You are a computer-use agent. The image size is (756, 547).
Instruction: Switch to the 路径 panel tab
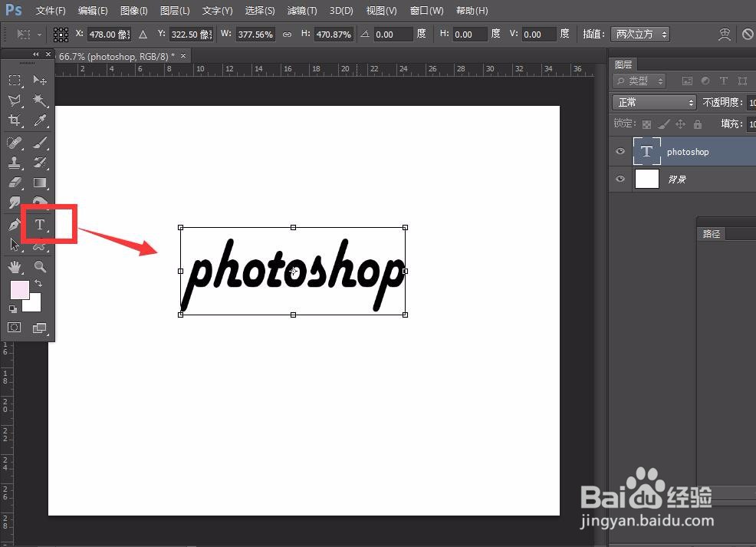click(x=712, y=234)
